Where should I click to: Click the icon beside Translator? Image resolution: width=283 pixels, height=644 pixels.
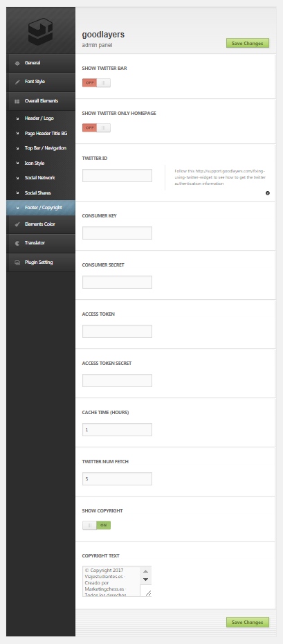(17, 243)
